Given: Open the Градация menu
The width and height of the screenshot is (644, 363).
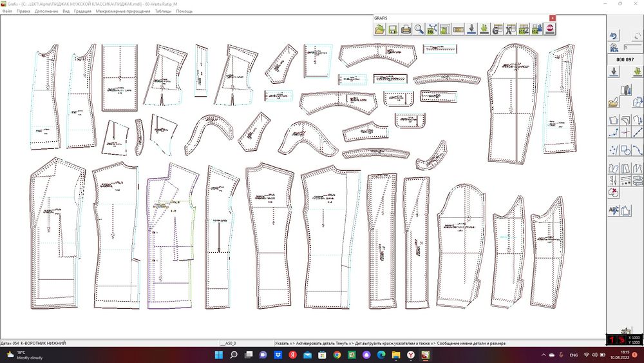Looking at the screenshot, I should tap(83, 11).
